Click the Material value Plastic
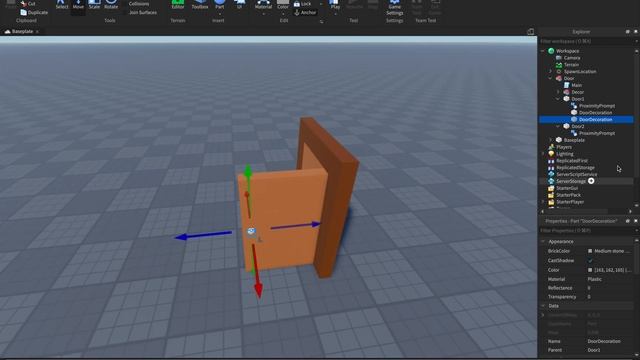Screen dimensions: 640x360 click(x=594, y=279)
